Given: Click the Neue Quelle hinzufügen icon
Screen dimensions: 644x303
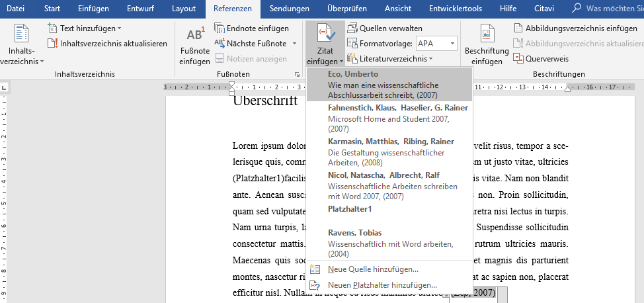Looking at the screenshot, I should click(315, 270).
